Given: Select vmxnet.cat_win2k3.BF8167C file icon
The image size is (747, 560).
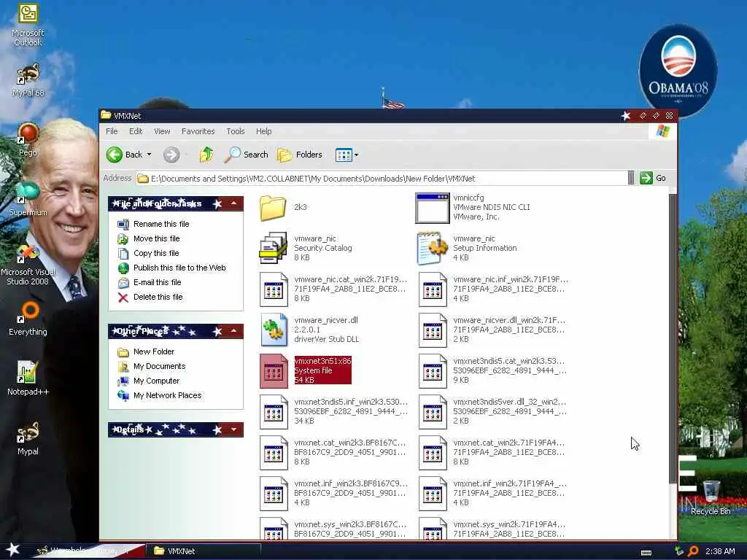Looking at the screenshot, I should [274, 452].
